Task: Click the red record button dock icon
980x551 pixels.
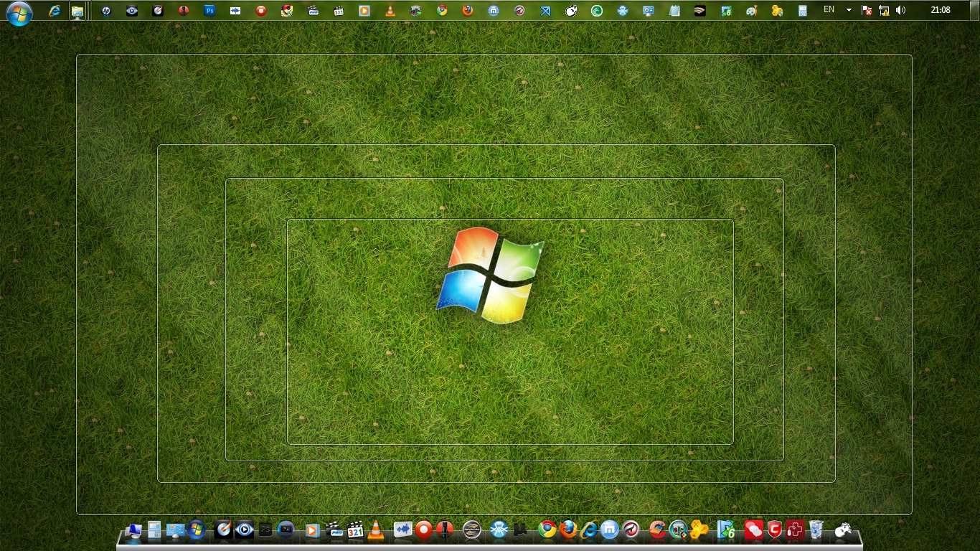Action: (424, 530)
